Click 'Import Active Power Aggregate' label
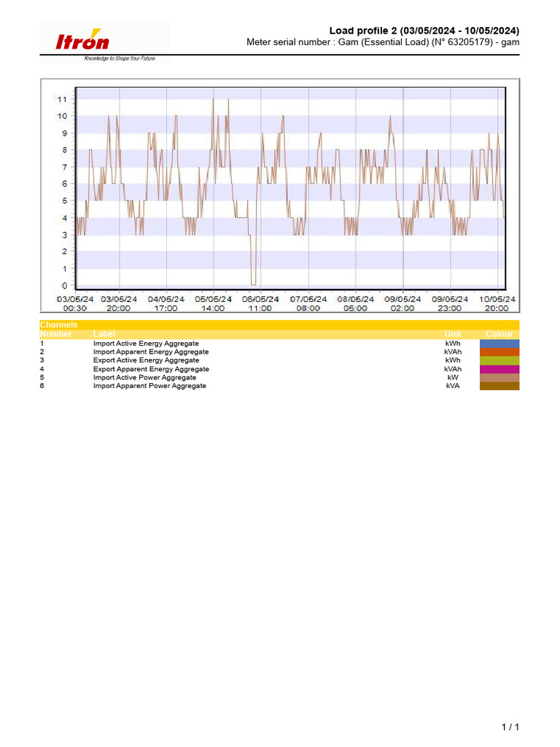This screenshot has width=560, height=747. pyautogui.click(x=144, y=378)
